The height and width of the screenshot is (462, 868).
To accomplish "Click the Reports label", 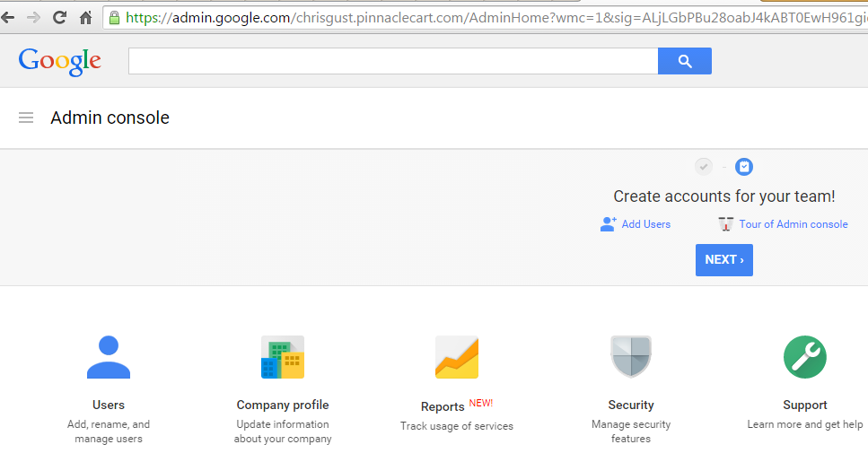I will click(x=443, y=406).
